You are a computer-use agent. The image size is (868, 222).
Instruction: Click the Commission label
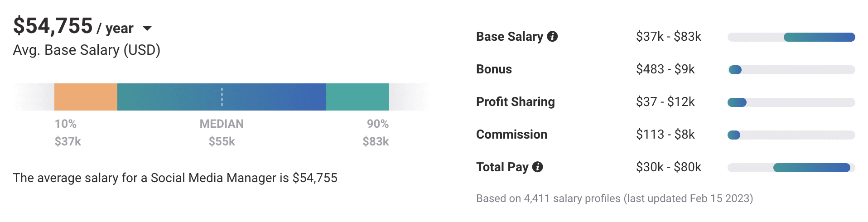pyautogui.click(x=511, y=135)
